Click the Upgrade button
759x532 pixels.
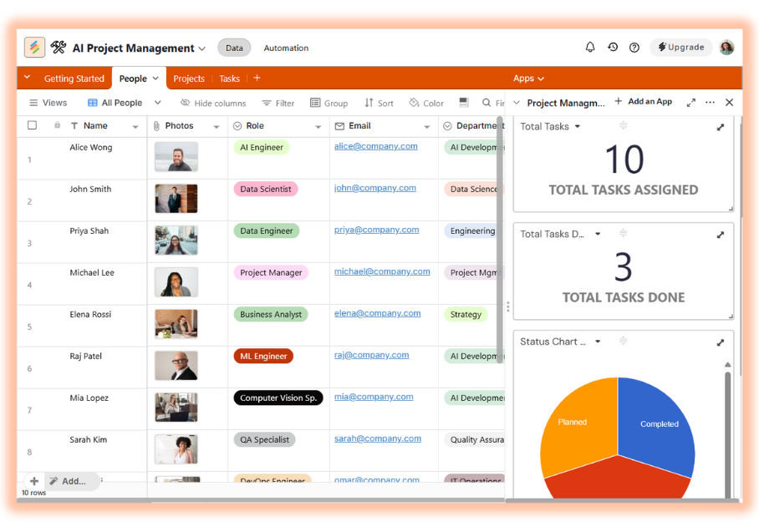click(x=680, y=48)
